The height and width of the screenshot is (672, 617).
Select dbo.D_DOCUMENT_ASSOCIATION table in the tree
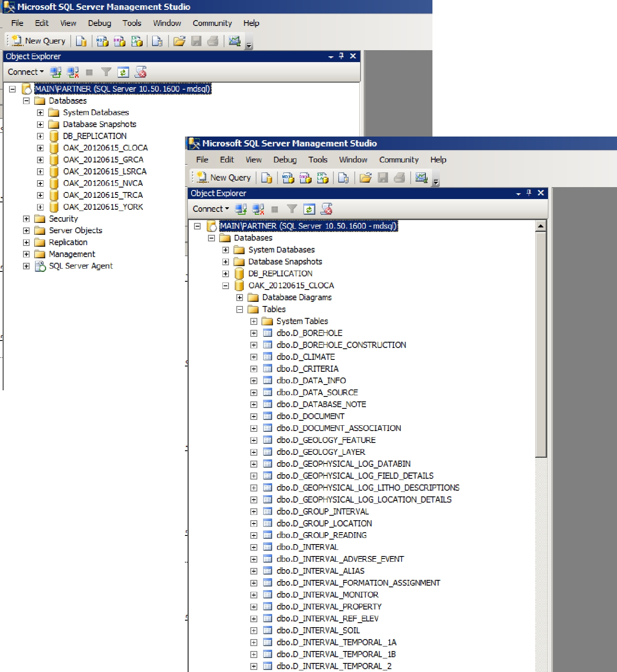[339, 428]
